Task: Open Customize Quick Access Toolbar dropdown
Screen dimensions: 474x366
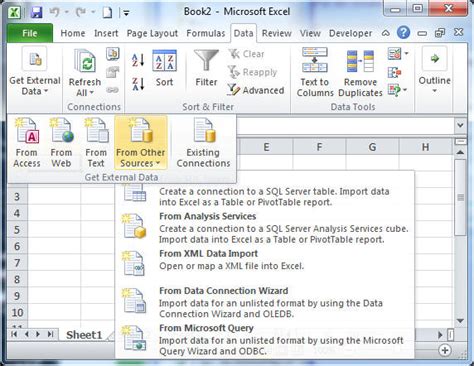Action: click(x=126, y=13)
